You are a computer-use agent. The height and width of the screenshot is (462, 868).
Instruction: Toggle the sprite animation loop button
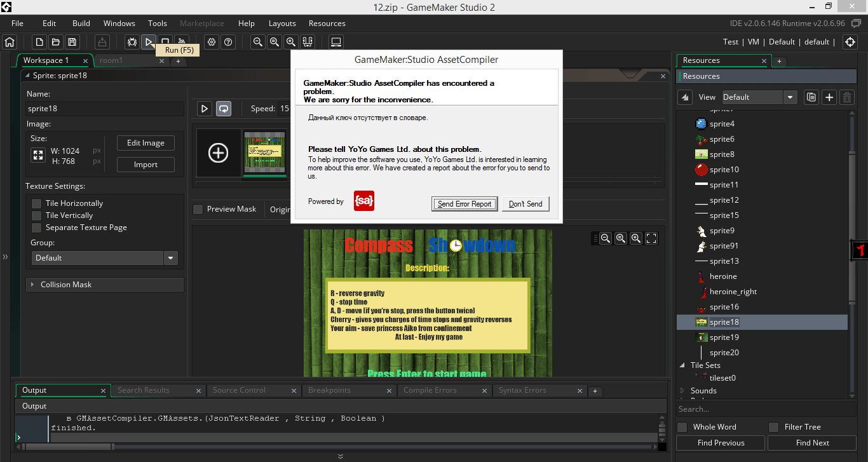[x=224, y=109]
